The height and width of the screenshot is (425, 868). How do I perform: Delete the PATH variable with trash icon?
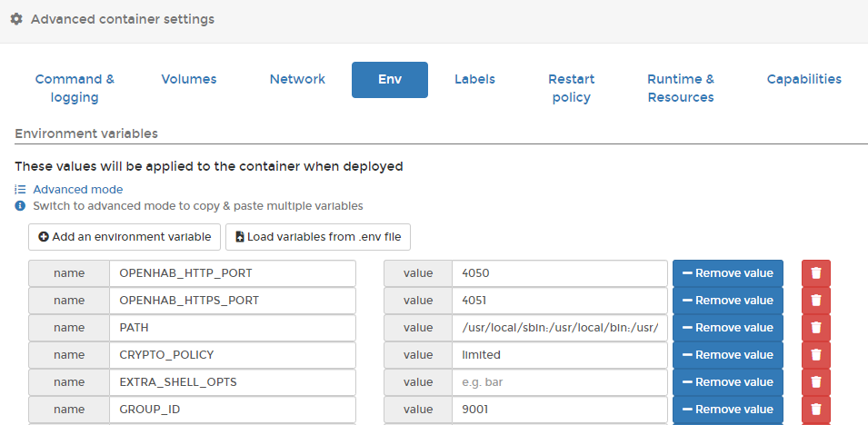816,328
